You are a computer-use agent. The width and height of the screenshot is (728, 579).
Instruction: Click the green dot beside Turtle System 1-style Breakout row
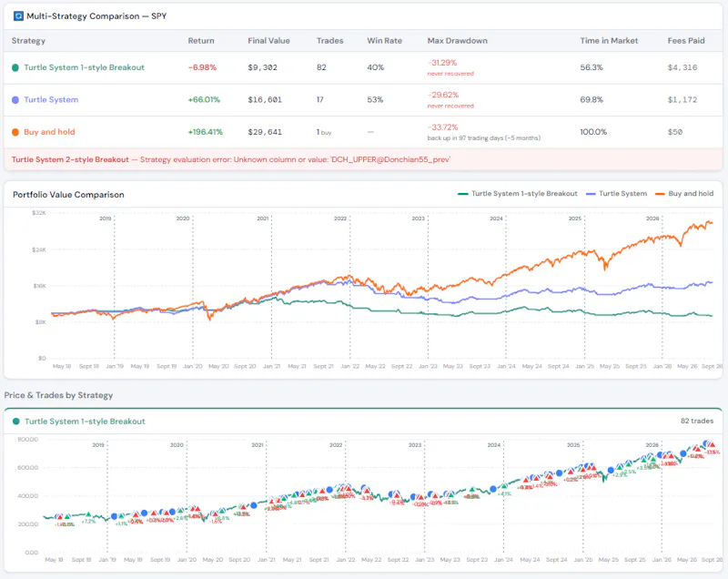(x=15, y=67)
